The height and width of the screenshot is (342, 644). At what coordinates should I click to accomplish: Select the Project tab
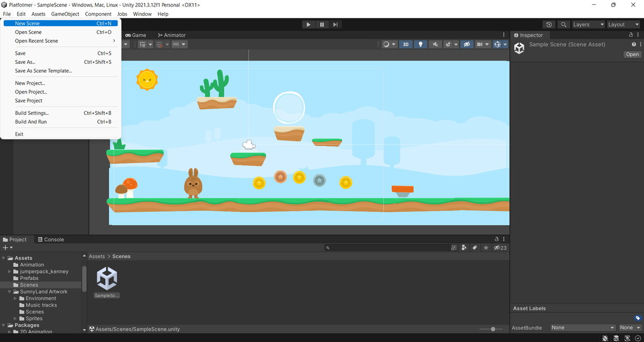pos(14,239)
